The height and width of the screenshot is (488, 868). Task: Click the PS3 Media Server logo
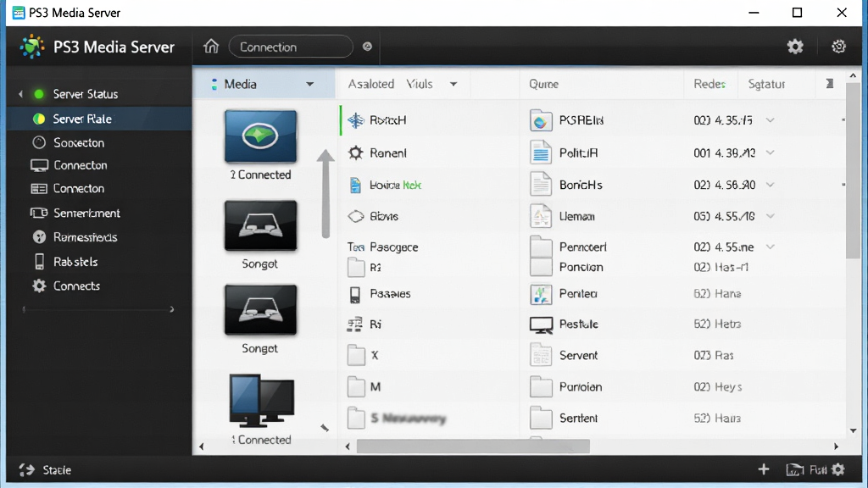point(31,47)
